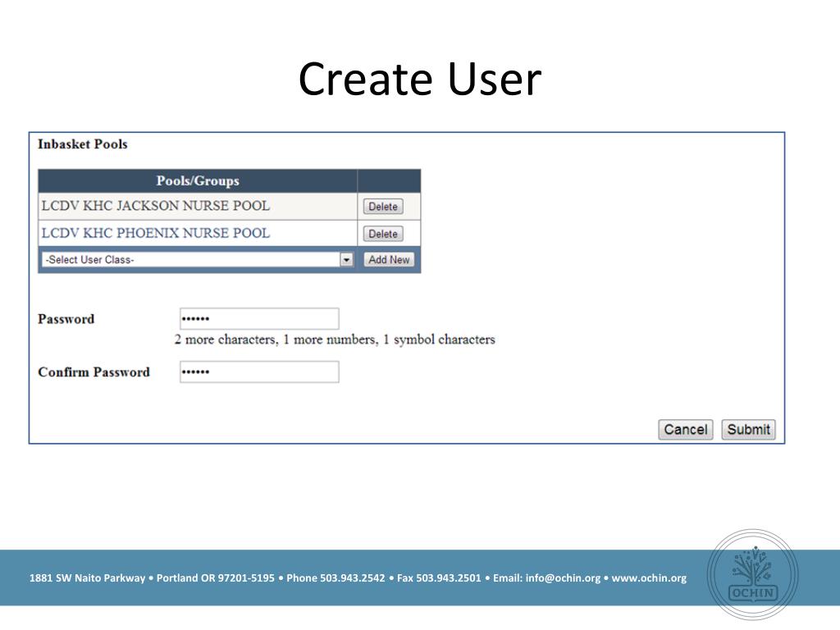
Task: Open the Select User Class dropdown
Action: coord(197,259)
